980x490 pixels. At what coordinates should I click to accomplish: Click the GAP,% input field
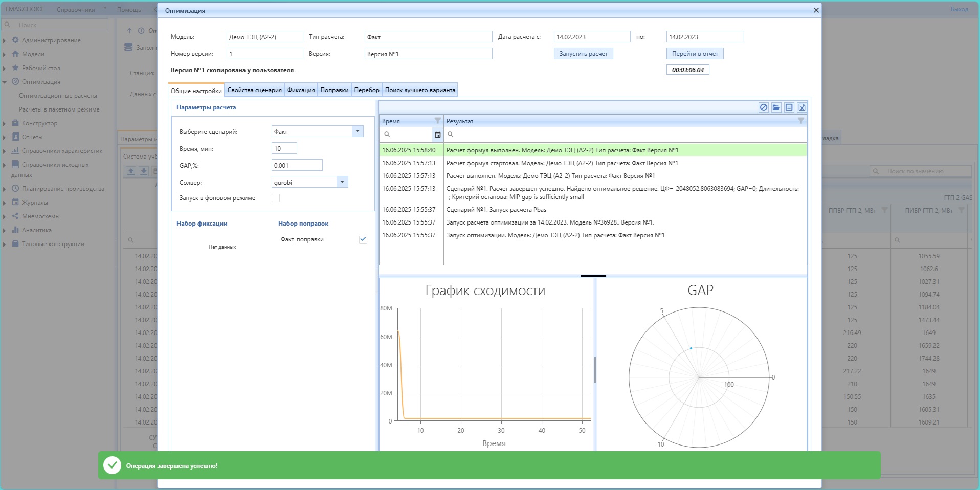pos(297,165)
